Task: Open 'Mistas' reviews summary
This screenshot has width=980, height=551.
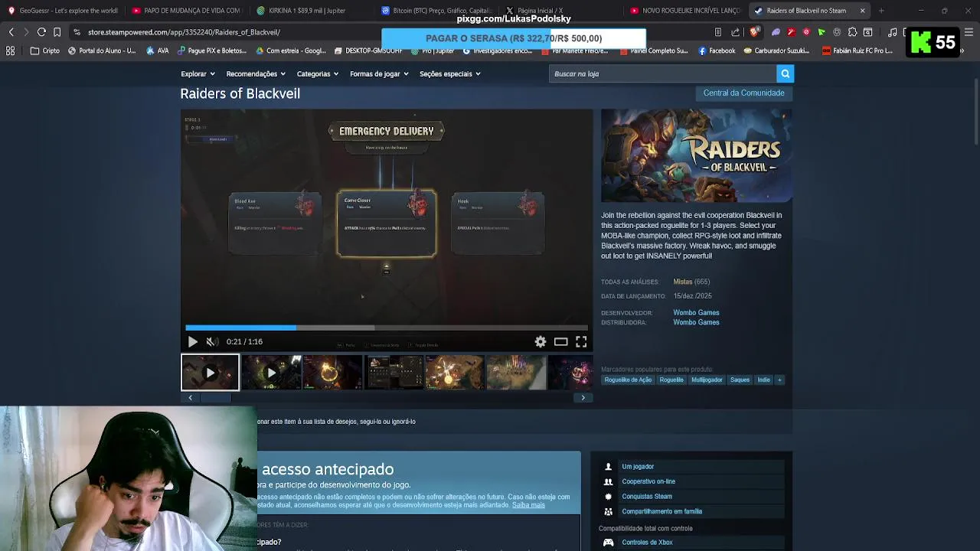Action: pos(682,282)
